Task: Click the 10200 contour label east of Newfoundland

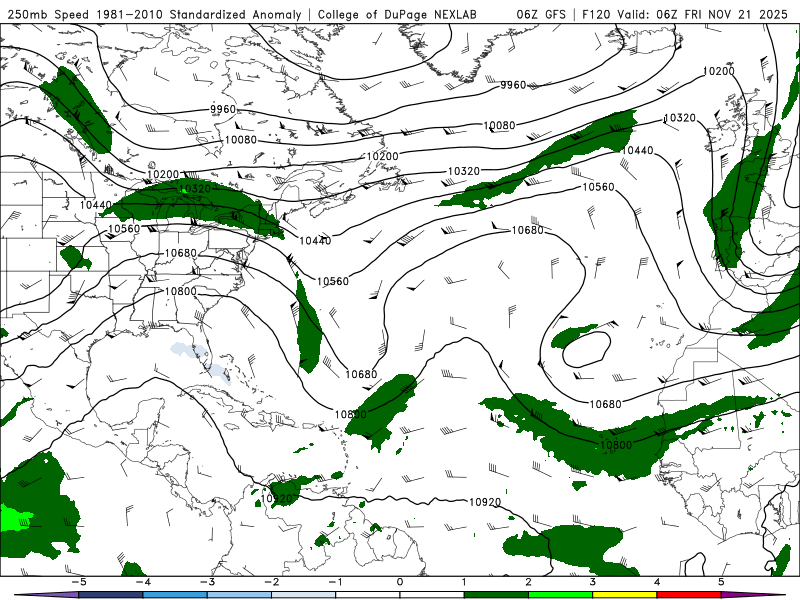Action: click(x=382, y=156)
